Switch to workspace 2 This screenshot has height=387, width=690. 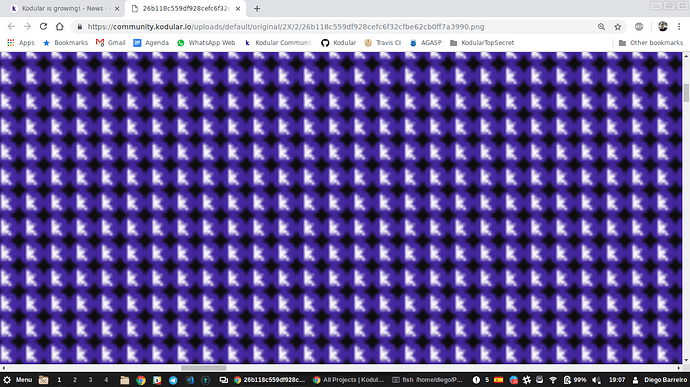pos(75,380)
